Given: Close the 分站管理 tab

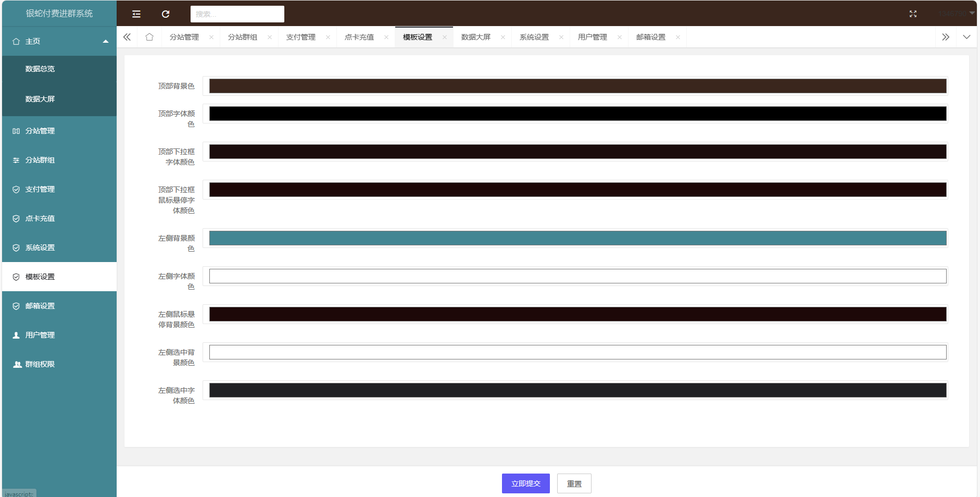Looking at the screenshot, I should tap(211, 37).
